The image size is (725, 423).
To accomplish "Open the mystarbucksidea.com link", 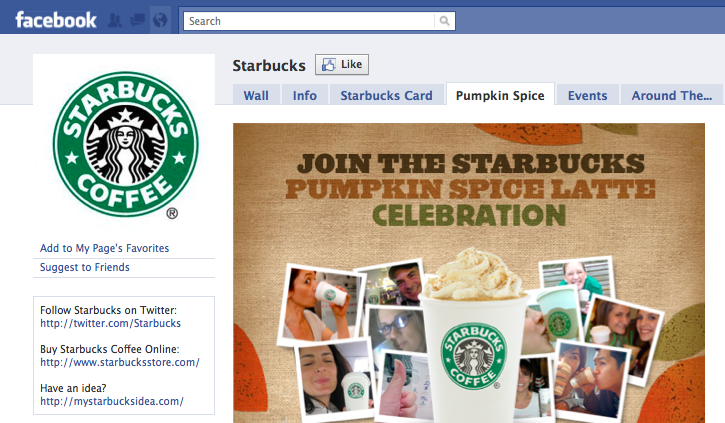I will click(112, 401).
